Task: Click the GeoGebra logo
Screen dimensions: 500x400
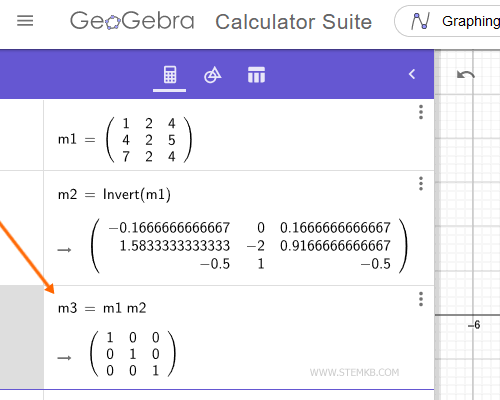Action: click(132, 21)
